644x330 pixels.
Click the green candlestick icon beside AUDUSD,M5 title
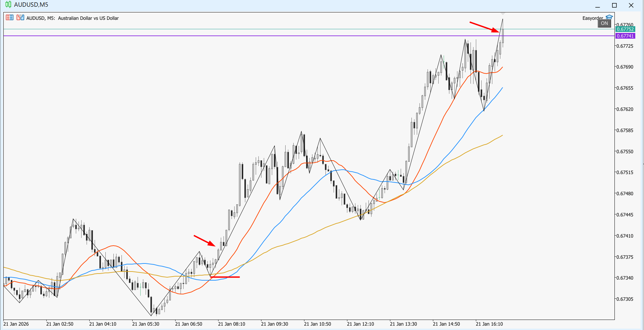coord(8,5)
